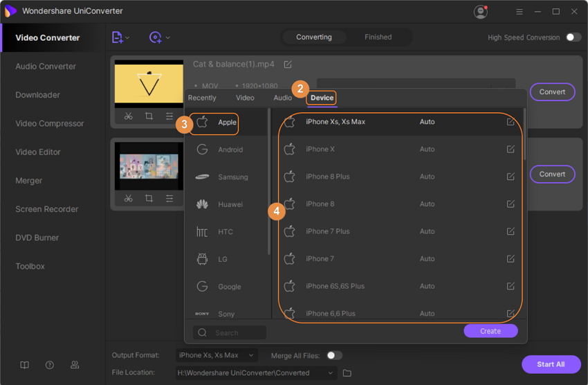Click crop icon under second video thumbnail
The height and width of the screenshot is (385, 588).
point(149,198)
